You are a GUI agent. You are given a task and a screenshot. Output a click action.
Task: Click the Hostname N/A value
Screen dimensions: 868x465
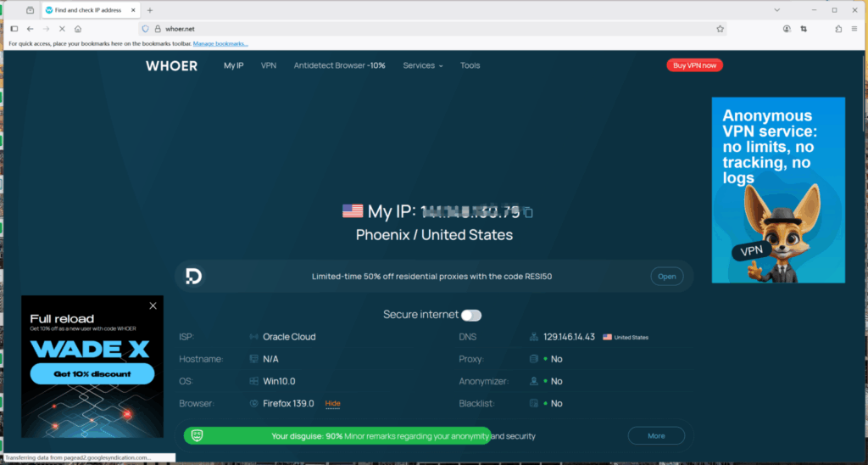tap(270, 359)
